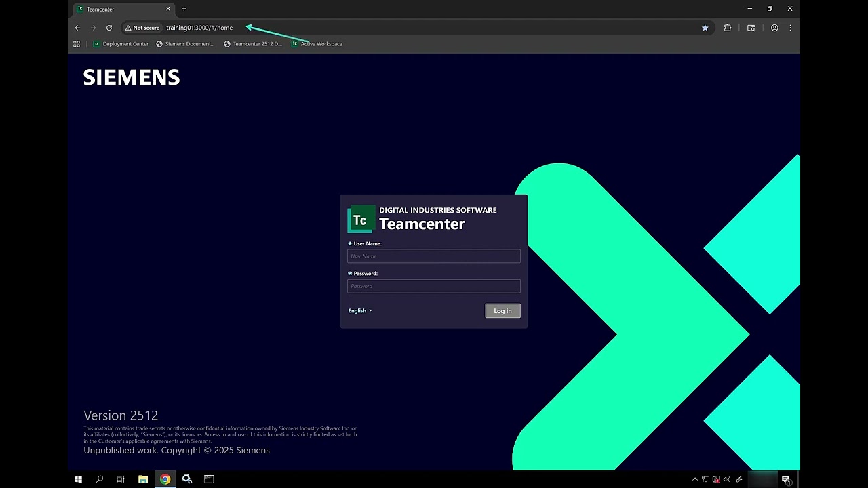Select the Teamcenter browser tab
The height and width of the screenshot is (488, 868).
click(123, 9)
